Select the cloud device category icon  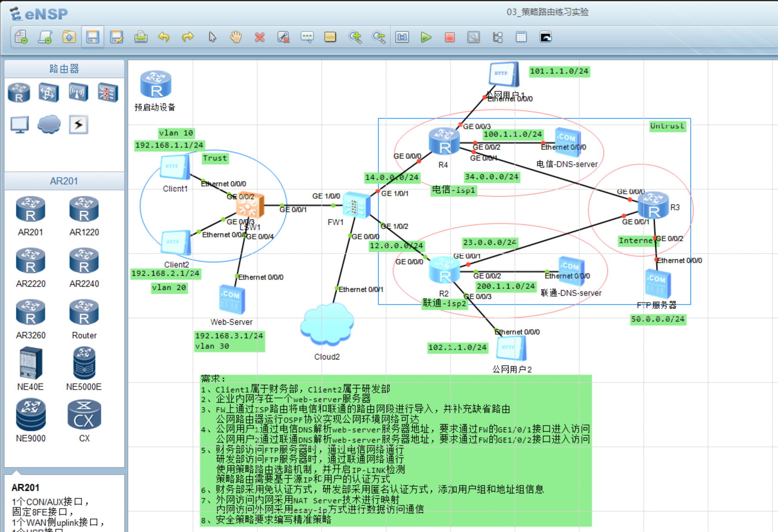pos(49,125)
